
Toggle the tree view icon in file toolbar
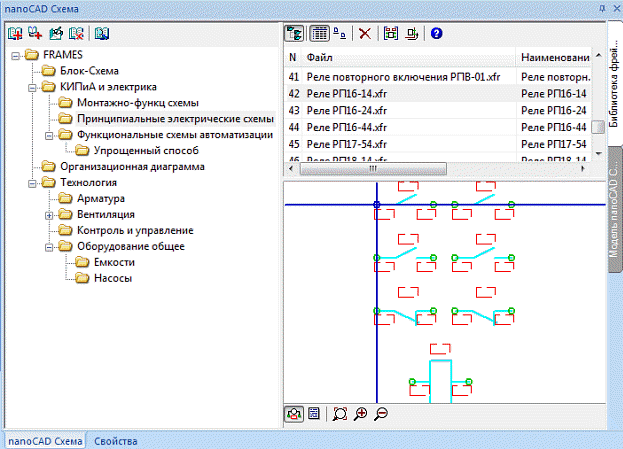pyautogui.click(x=294, y=33)
